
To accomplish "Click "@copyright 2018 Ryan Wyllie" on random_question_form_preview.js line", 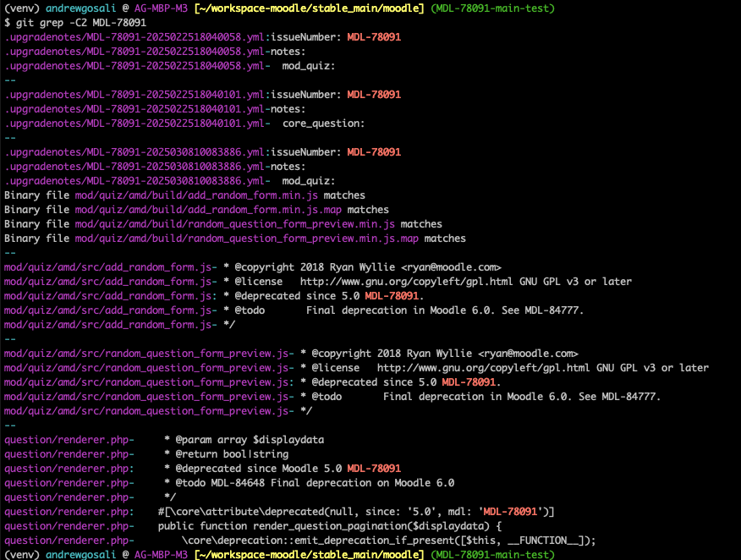I will [x=392, y=354].
